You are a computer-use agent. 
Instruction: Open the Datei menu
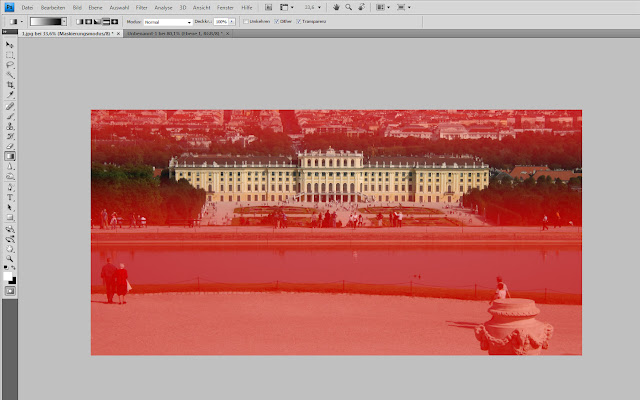[27, 7]
